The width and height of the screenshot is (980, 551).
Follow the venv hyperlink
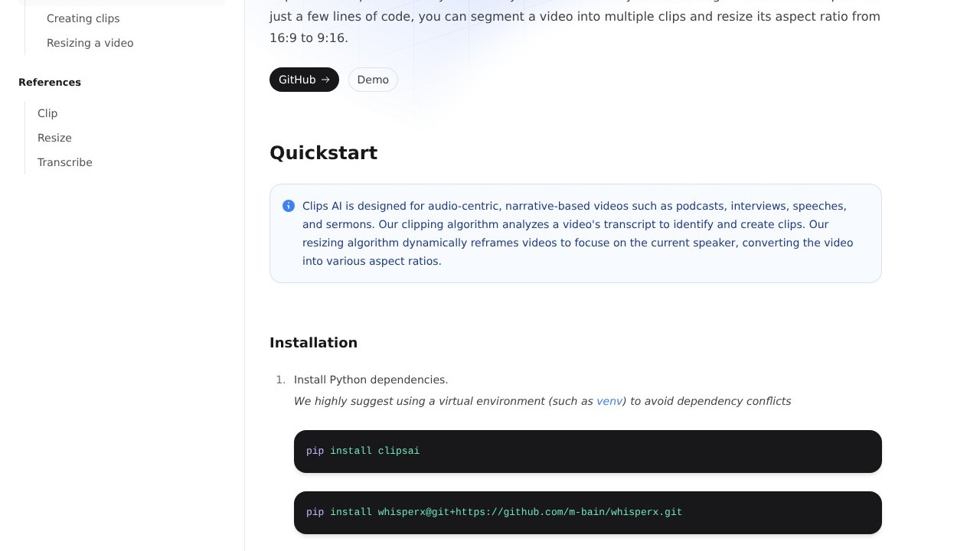[x=609, y=401]
